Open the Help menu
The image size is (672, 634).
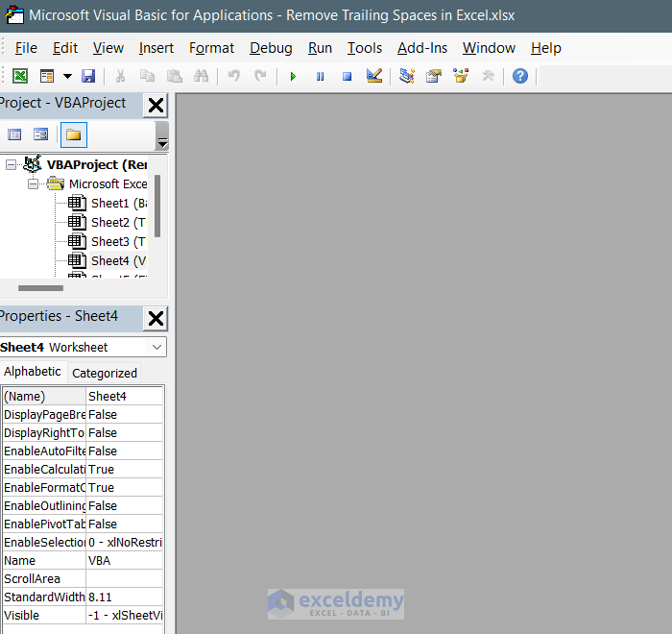tap(546, 48)
